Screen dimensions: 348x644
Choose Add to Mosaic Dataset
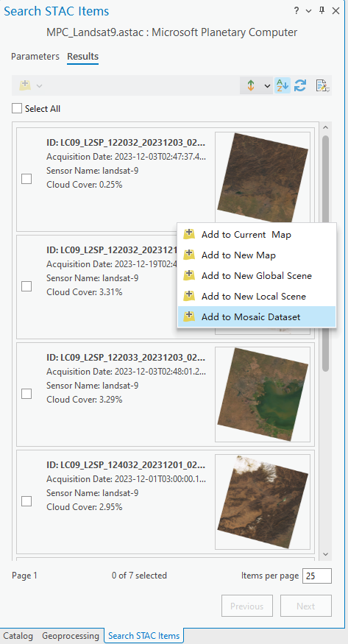(x=257, y=316)
